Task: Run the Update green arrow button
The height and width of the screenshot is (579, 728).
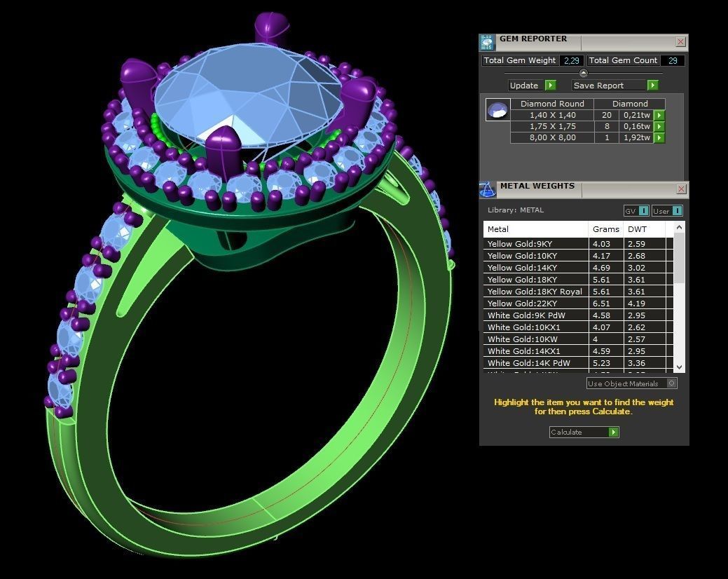Action: 550,85
